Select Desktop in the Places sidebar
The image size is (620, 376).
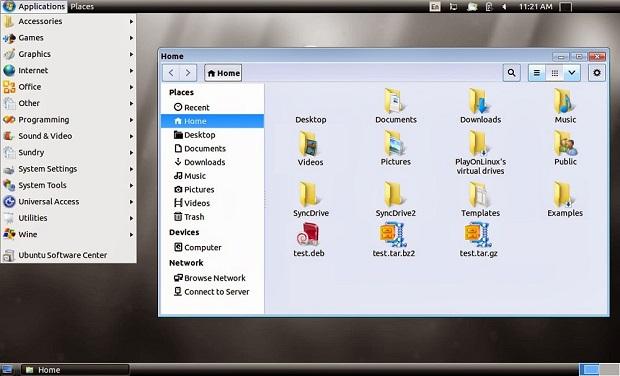(212, 135)
